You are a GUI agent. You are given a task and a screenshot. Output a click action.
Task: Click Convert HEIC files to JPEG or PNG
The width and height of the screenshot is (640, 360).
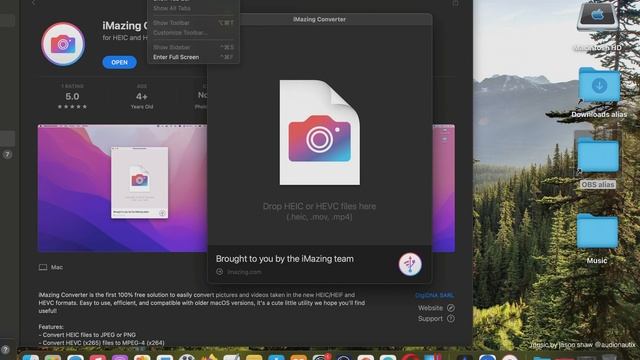tap(87, 335)
